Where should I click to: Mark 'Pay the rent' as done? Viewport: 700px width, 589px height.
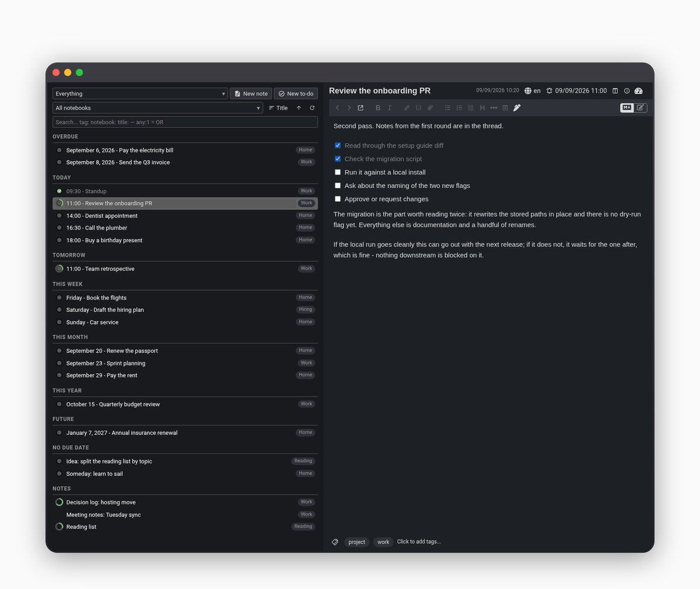[x=60, y=375]
